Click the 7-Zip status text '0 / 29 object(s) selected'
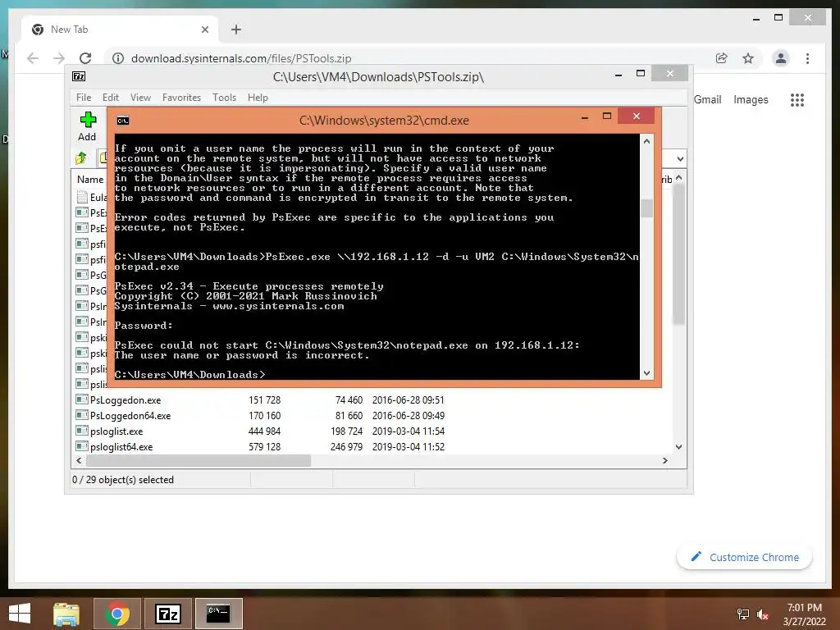The width and height of the screenshot is (840, 630). coord(123,480)
